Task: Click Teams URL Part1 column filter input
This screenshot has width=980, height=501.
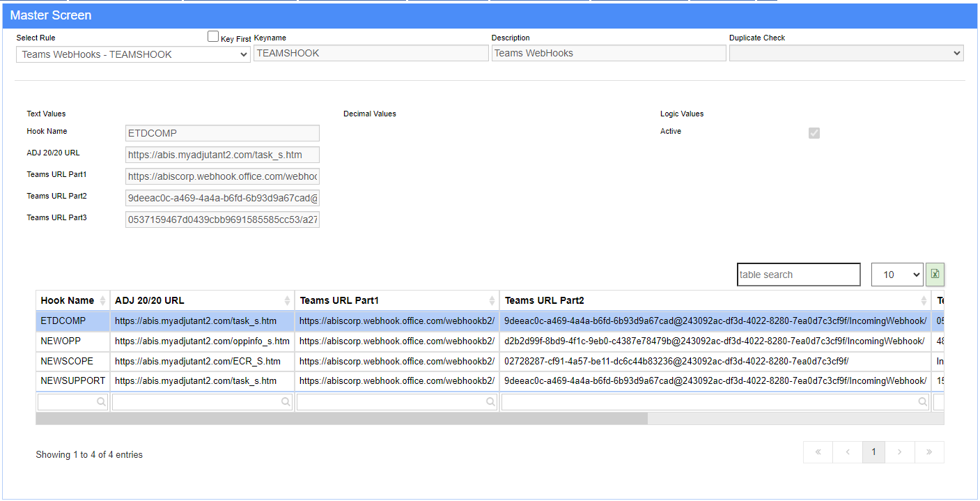Action: point(397,401)
